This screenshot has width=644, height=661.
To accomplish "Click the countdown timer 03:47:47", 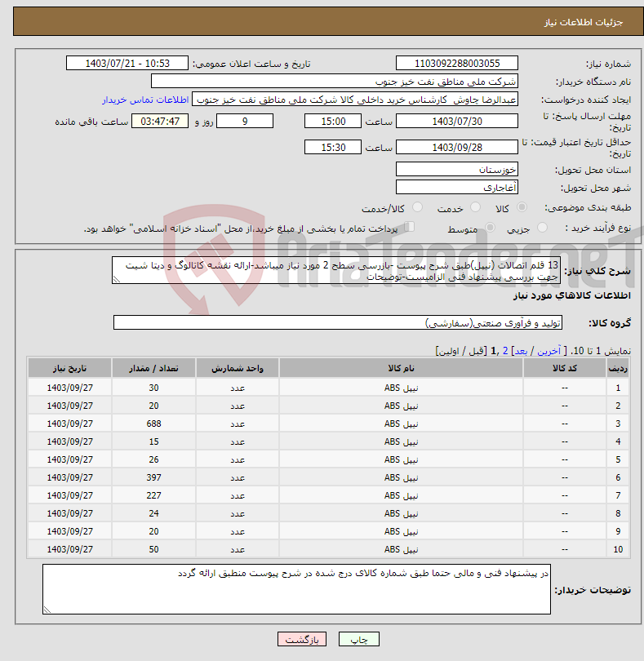I will coord(160,122).
